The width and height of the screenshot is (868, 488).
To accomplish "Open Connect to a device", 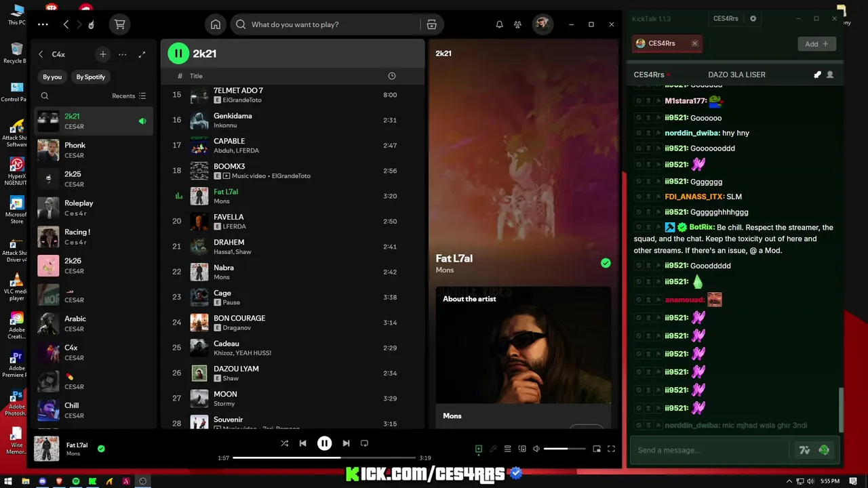I will [x=522, y=449].
